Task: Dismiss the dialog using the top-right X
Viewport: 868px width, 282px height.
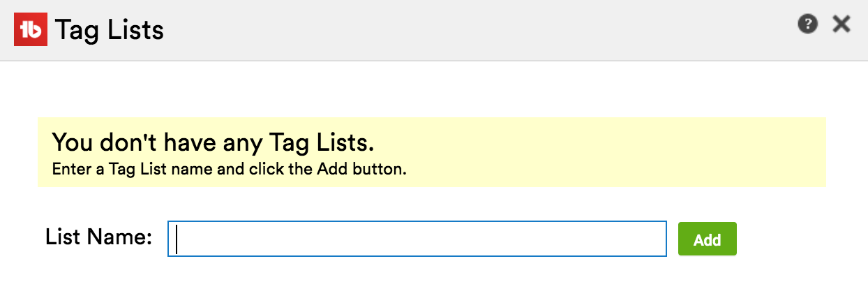Action: [x=841, y=24]
